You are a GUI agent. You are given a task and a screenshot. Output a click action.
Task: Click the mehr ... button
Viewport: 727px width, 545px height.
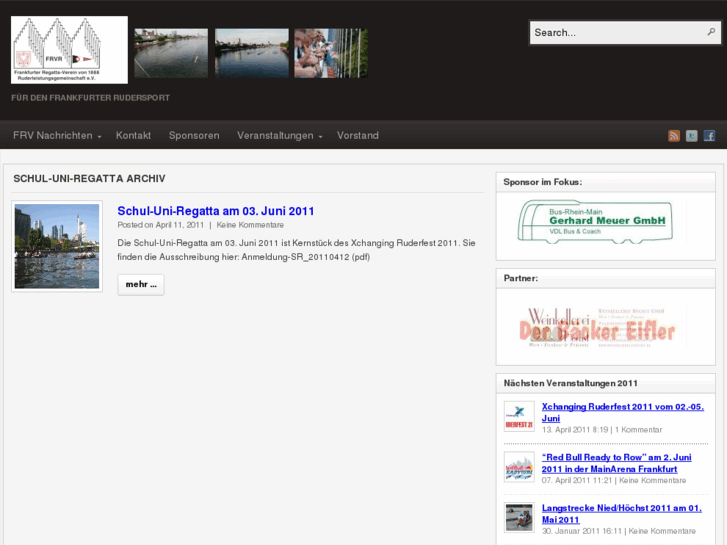point(141,284)
